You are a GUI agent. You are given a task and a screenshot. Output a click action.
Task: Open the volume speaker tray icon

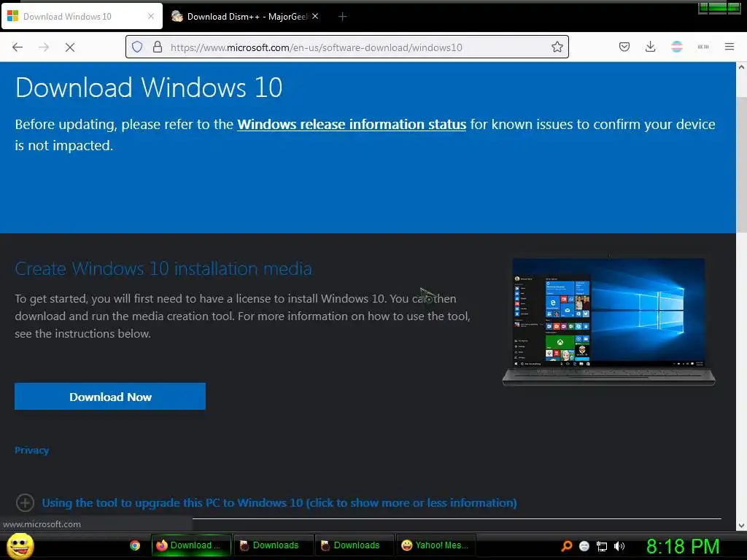pos(619,546)
